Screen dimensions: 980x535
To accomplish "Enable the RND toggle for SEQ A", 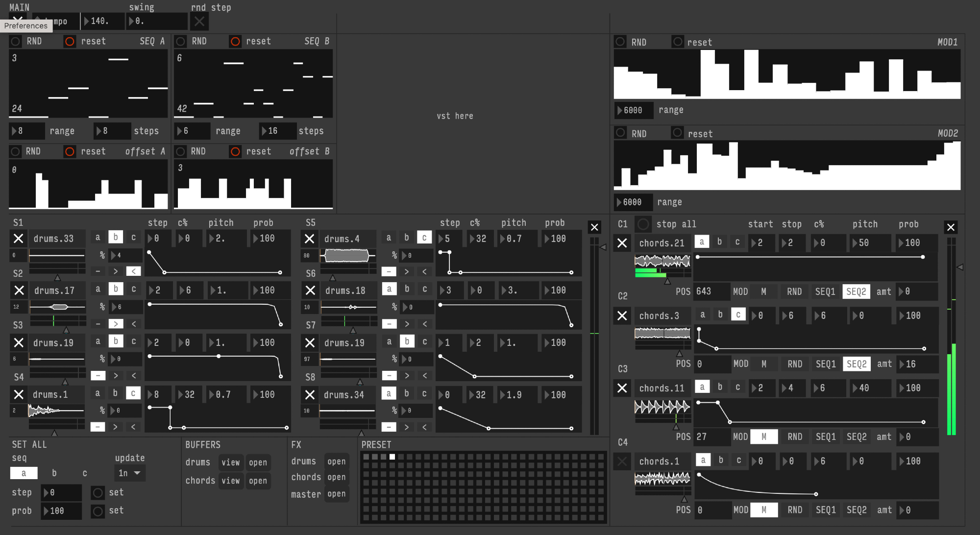I will [x=16, y=41].
